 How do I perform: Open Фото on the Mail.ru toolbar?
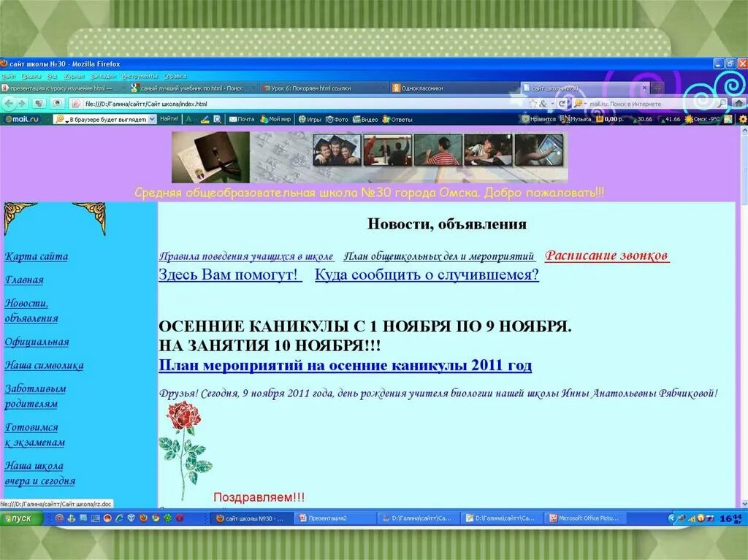point(337,119)
